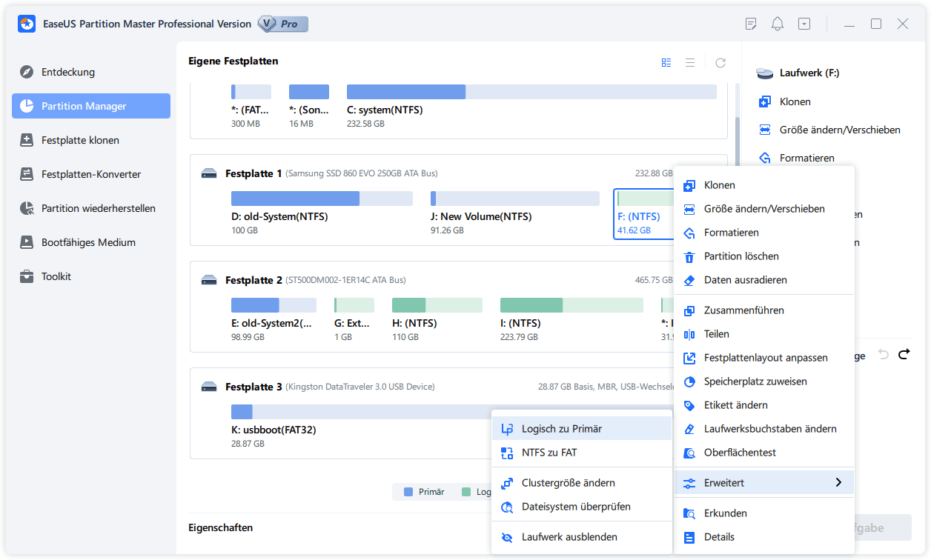Select Partition Manager in the sidebar
Viewport: 931px width, 560px height.
pyautogui.click(x=91, y=106)
